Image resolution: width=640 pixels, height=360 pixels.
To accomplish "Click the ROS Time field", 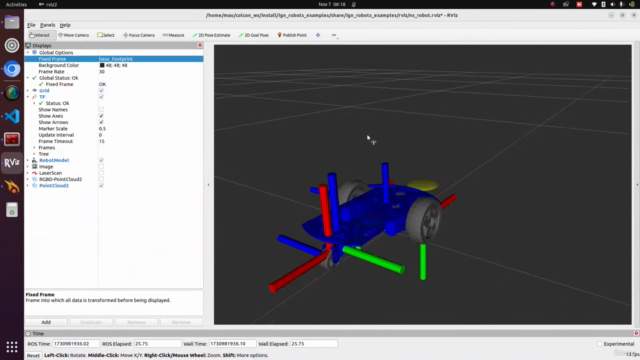I will tap(76, 344).
